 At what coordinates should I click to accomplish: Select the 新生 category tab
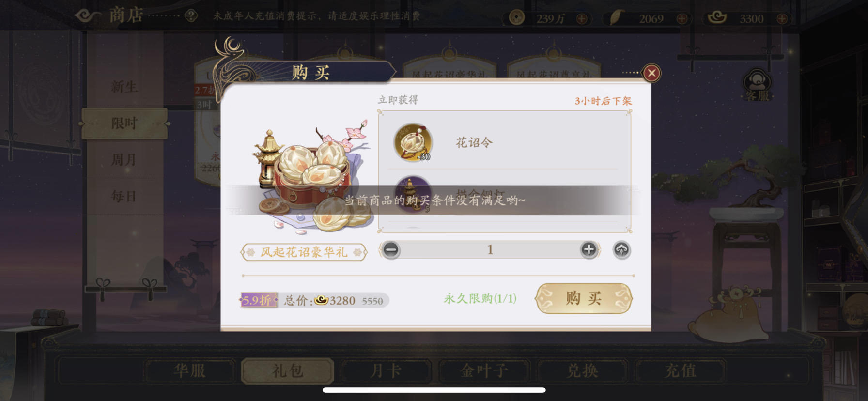(x=124, y=87)
